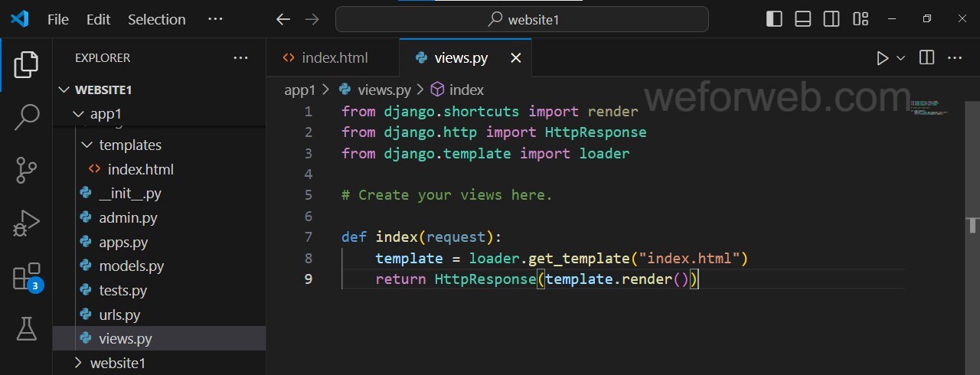The height and width of the screenshot is (375, 980).
Task: Open Run and Debug view
Action: (x=26, y=223)
